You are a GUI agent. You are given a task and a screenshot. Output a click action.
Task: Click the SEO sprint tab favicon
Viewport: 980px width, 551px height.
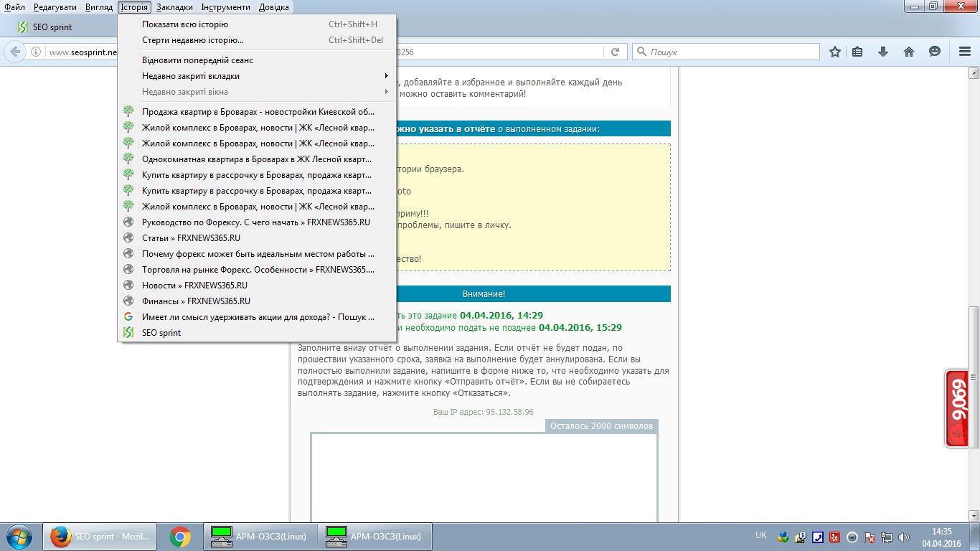pos(22,27)
